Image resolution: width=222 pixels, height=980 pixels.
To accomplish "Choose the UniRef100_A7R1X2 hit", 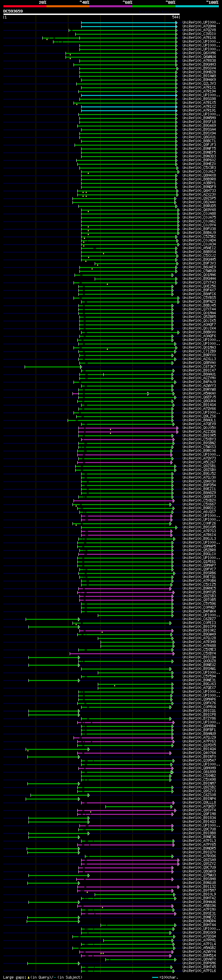I will (x=199, y=106).
